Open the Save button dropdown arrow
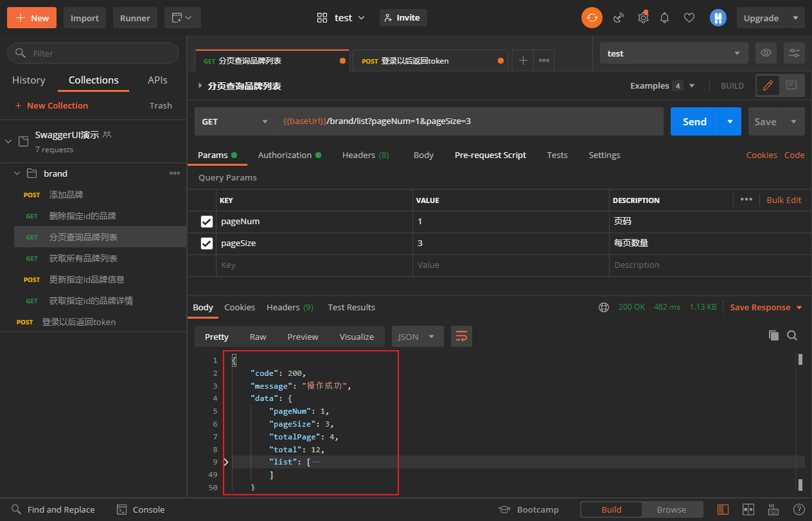 point(794,121)
